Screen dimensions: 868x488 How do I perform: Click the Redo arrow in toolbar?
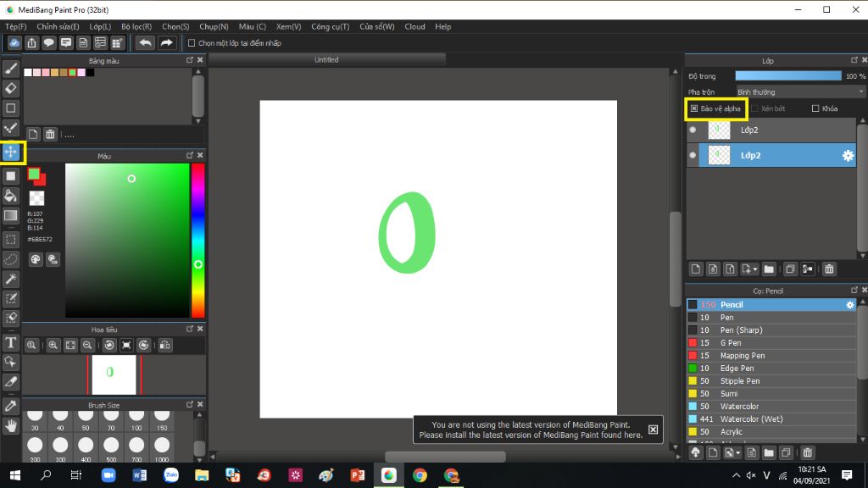166,42
